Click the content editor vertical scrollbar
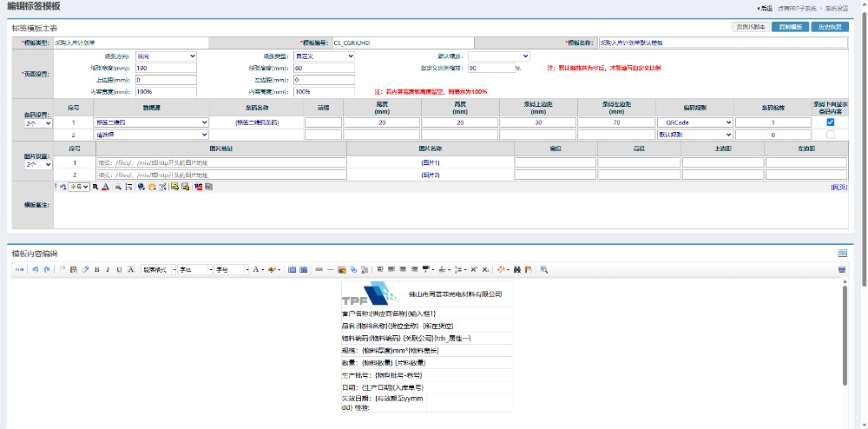868x429 pixels. [845, 335]
